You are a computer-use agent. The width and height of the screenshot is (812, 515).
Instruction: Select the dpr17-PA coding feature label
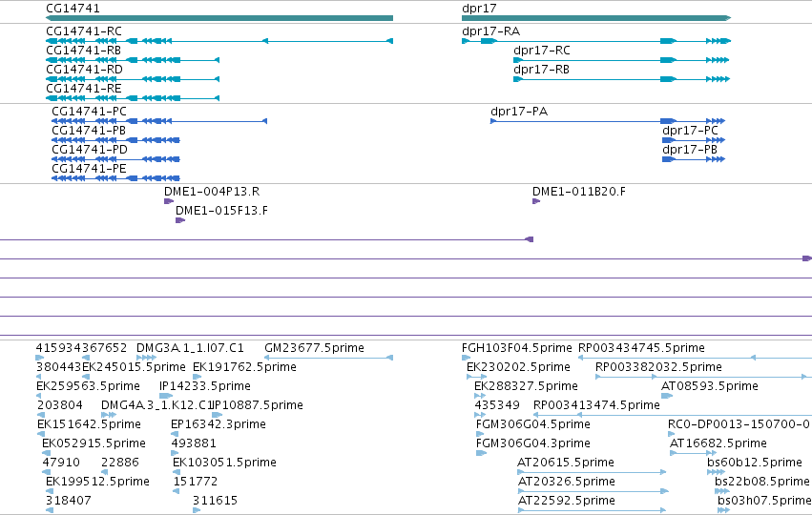click(519, 112)
